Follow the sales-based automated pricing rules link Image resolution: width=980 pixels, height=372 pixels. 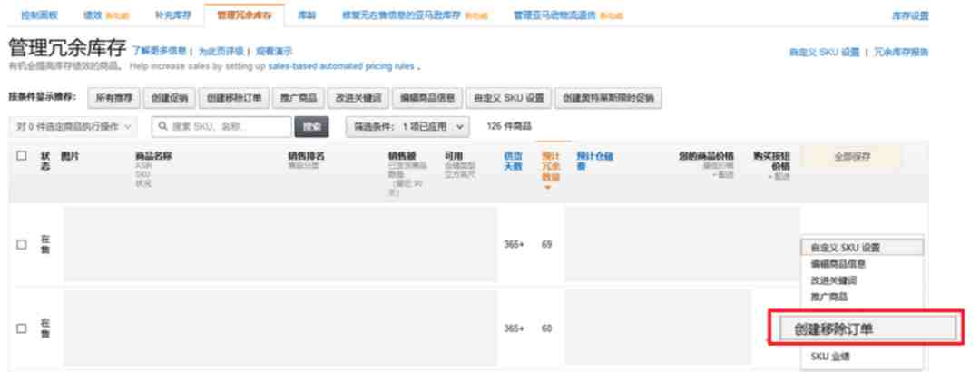(341, 65)
